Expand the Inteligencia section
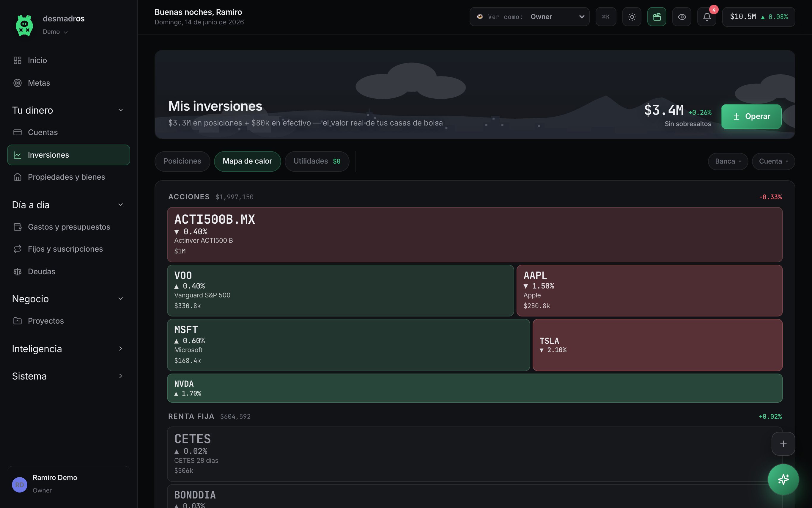This screenshot has height=508, width=812. pos(68,349)
